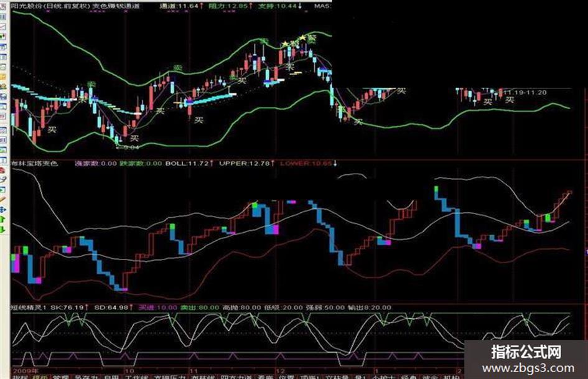Click the globe-like round icon in left toolbar
The width and height of the screenshot is (588, 379).
tap(3, 96)
